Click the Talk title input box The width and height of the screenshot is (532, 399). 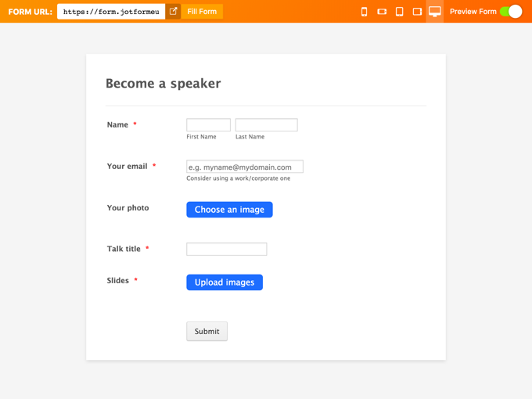tap(226, 249)
